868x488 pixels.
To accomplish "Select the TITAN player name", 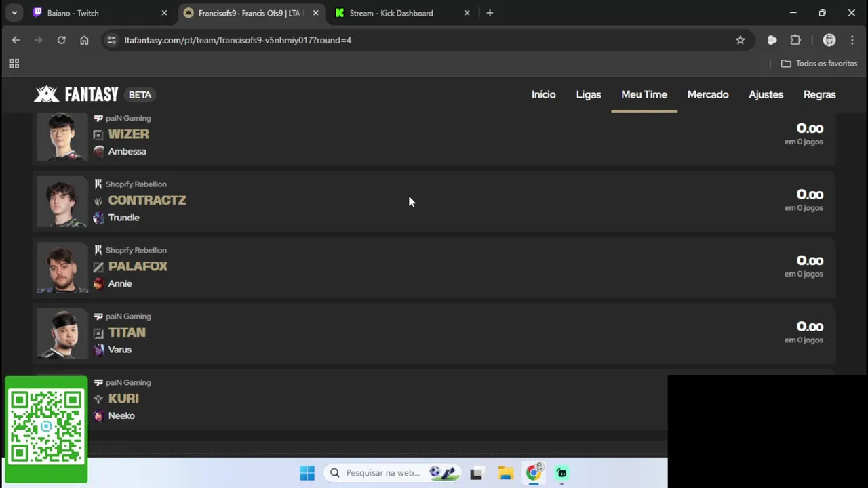I will pos(127,333).
